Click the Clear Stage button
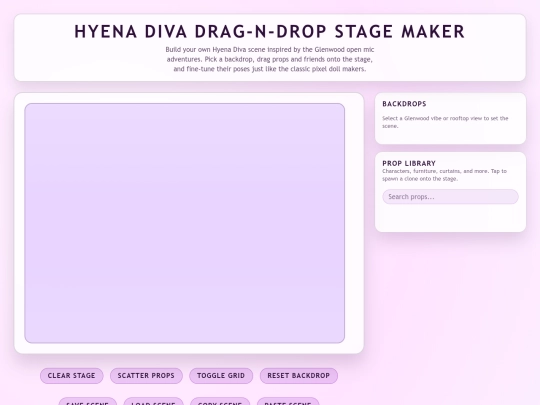 (72, 375)
